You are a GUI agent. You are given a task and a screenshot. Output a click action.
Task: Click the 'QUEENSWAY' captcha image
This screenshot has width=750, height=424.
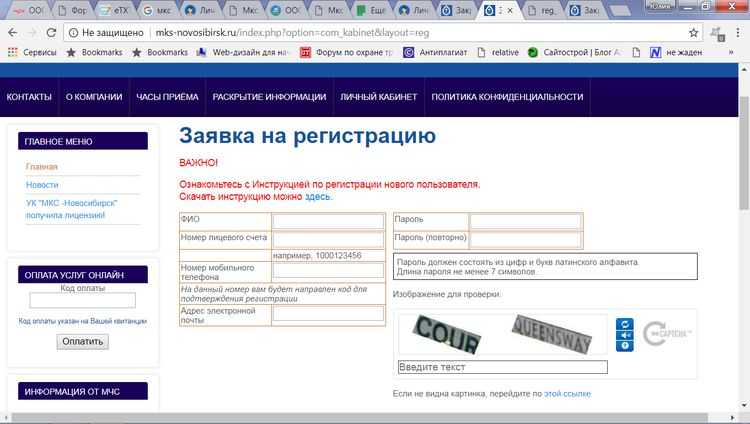pyautogui.click(x=551, y=334)
